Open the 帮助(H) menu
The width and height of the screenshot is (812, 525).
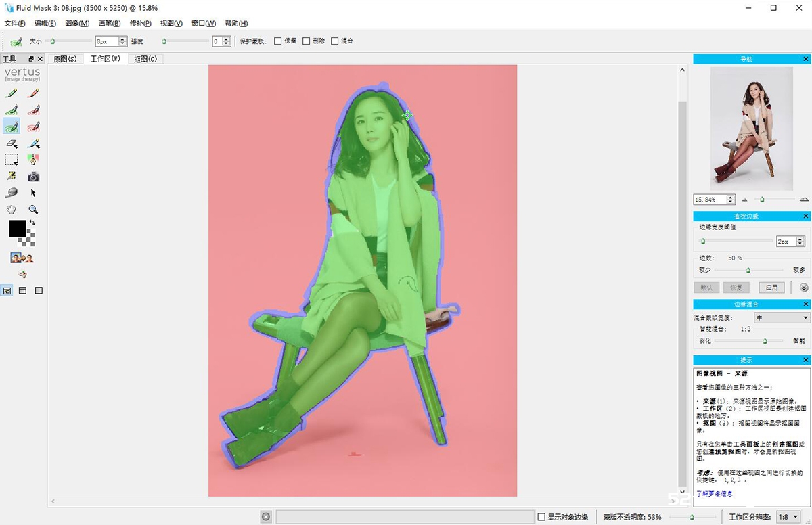click(x=235, y=24)
